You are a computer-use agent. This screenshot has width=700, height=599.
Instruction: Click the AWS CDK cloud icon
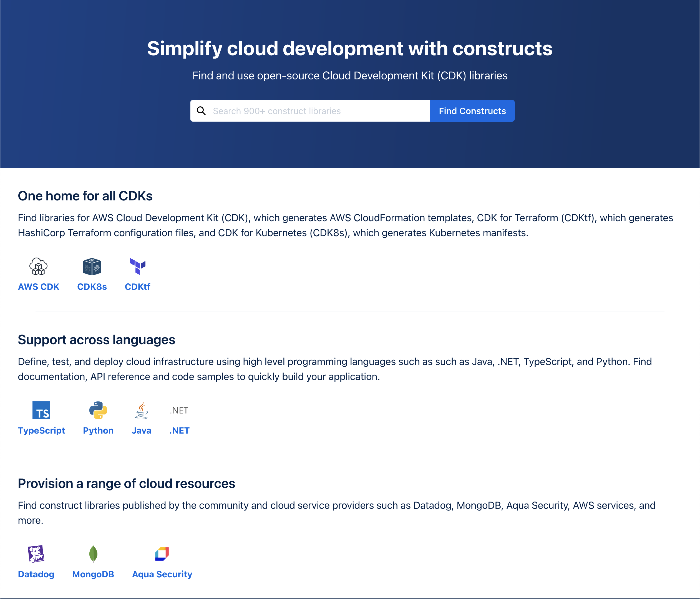coord(38,266)
